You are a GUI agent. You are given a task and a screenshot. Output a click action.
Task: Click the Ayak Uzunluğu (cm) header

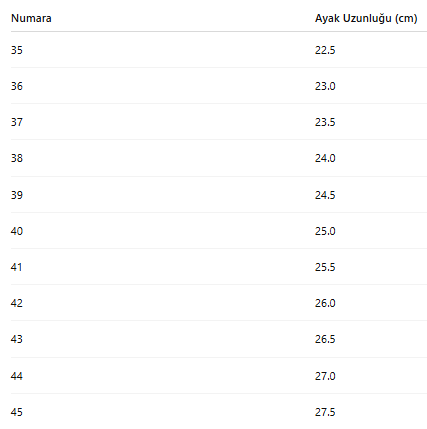click(x=366, y=18)
